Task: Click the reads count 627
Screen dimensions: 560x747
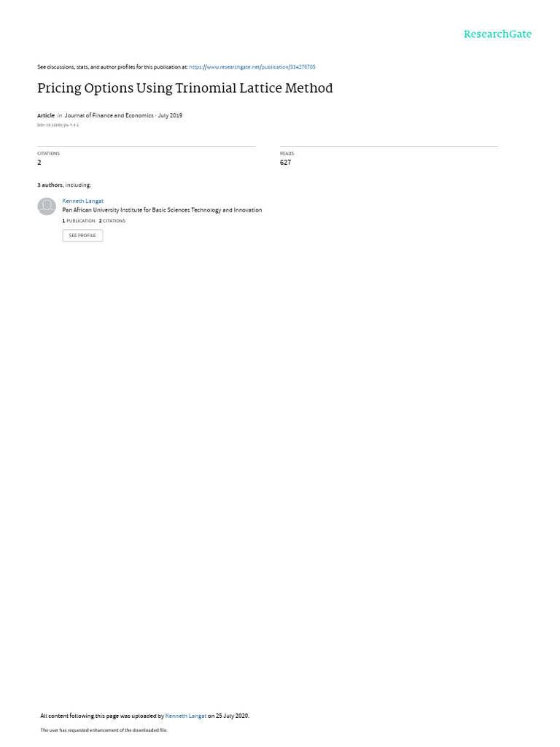Action: pos(285,163)
